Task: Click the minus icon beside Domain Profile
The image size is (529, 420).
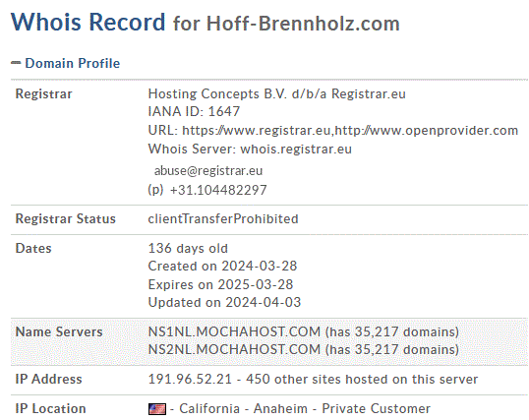Action: pyautogui.click(x=16, y=63)
